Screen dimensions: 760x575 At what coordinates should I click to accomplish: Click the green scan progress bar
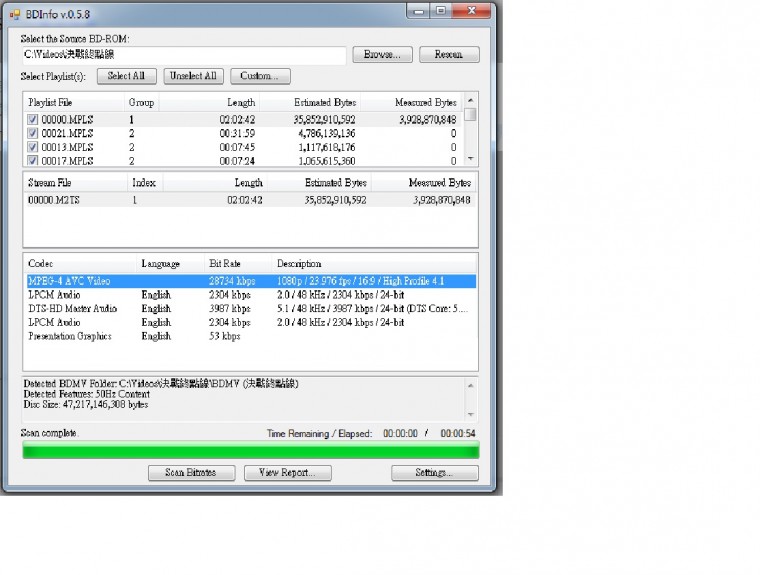[251, 450]
